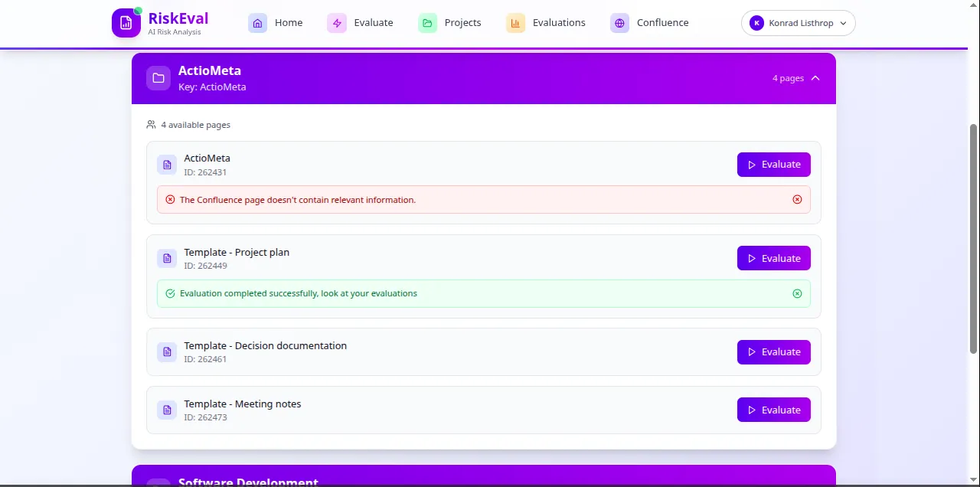The width and height of the screenshot is (980, 487).
Task: Click the Home icon in navbar
Action: pyautogui.click(x=258, y=23)
